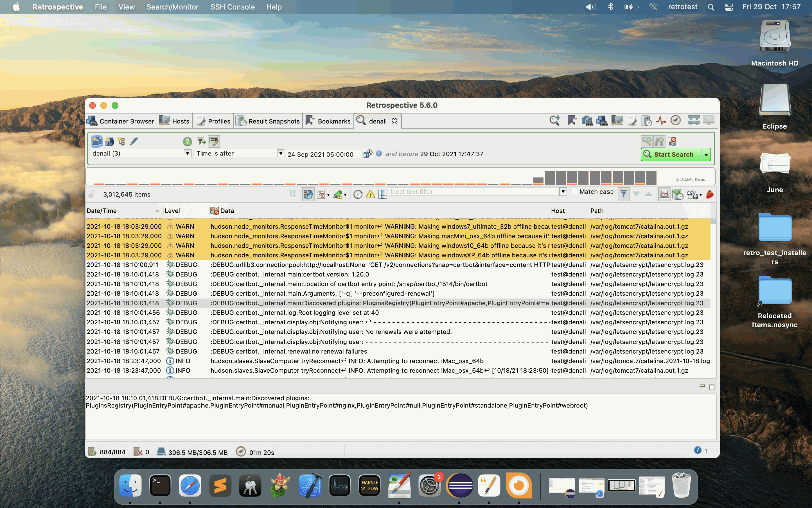Screen dimensions: 812x508
Task: Toggle the highlighted file source button in the search panel
Action: point(97,142)
